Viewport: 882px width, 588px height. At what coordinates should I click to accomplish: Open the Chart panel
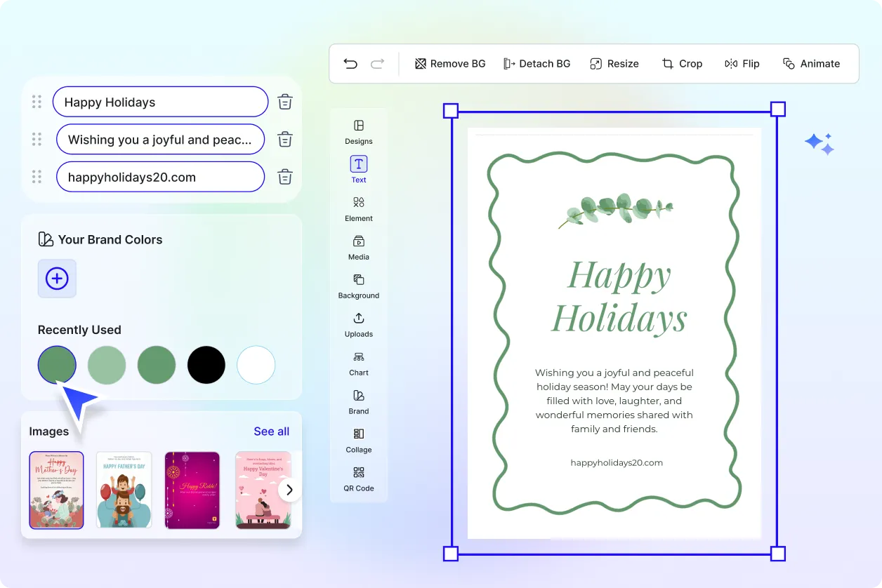358,364
